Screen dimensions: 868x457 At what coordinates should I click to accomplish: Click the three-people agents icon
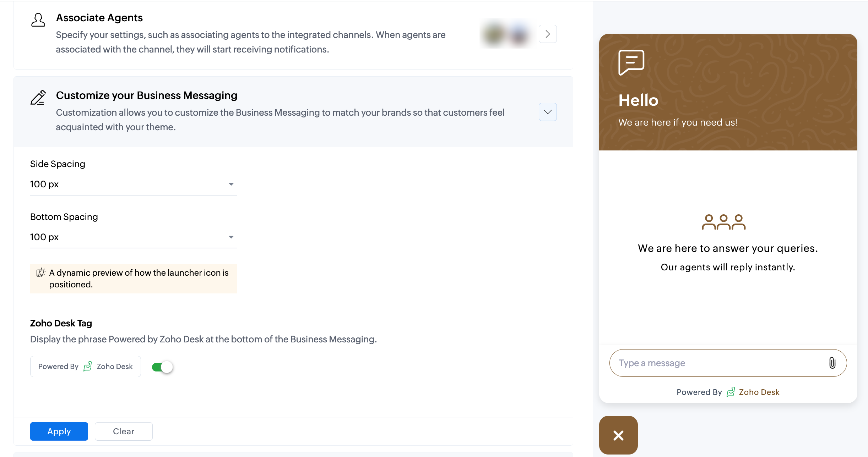(723, 222)
